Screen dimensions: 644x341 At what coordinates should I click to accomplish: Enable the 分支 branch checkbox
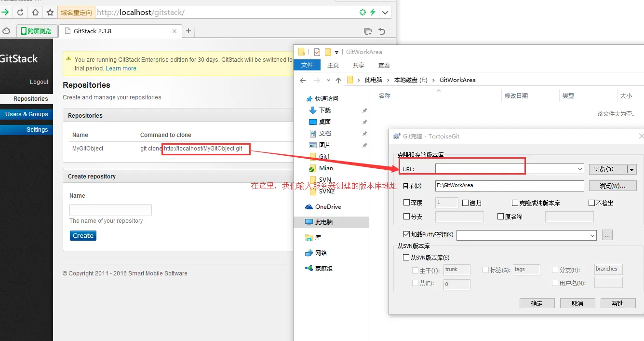click(406, 217)
